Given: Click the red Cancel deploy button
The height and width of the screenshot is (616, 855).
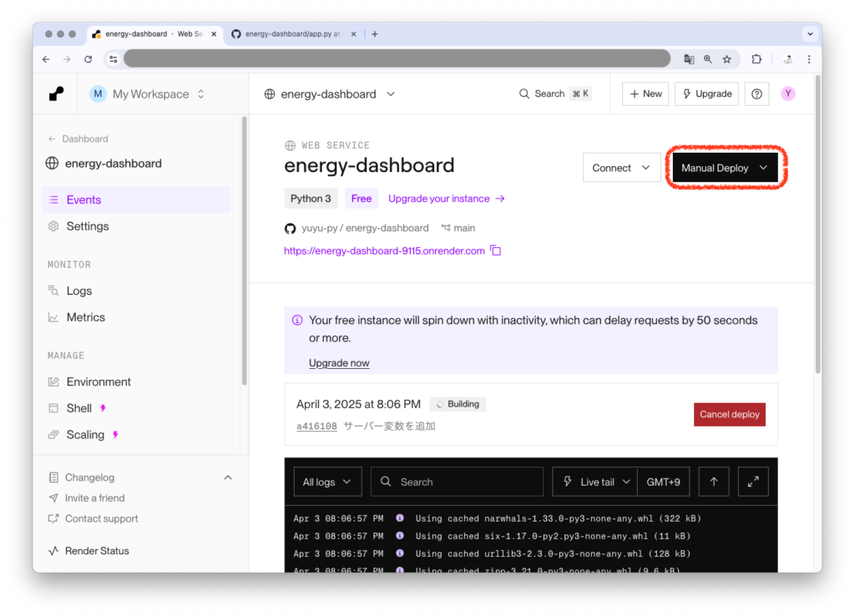Looking at the screenshot, I should (x=730, y=414).
